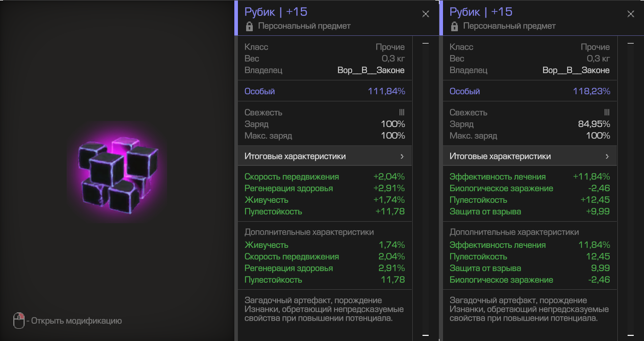Screen dimensions: 644x341
Task: Click the mouse icon beside Открыть модификацию
Action: [18, 321]
